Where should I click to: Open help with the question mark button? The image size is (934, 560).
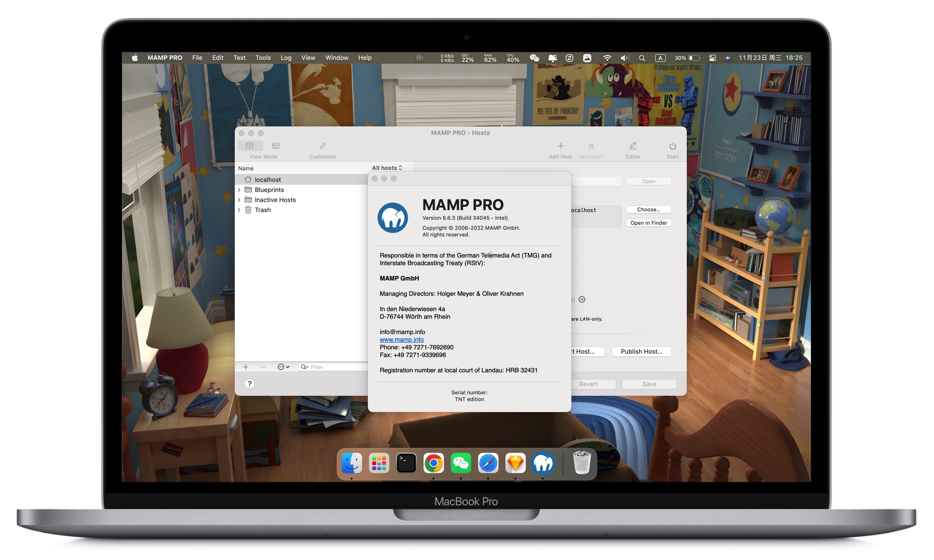click(250, 384)
